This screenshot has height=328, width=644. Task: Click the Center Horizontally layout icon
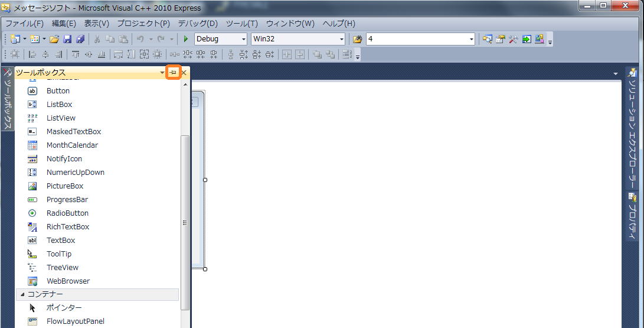tap(287, 54)
